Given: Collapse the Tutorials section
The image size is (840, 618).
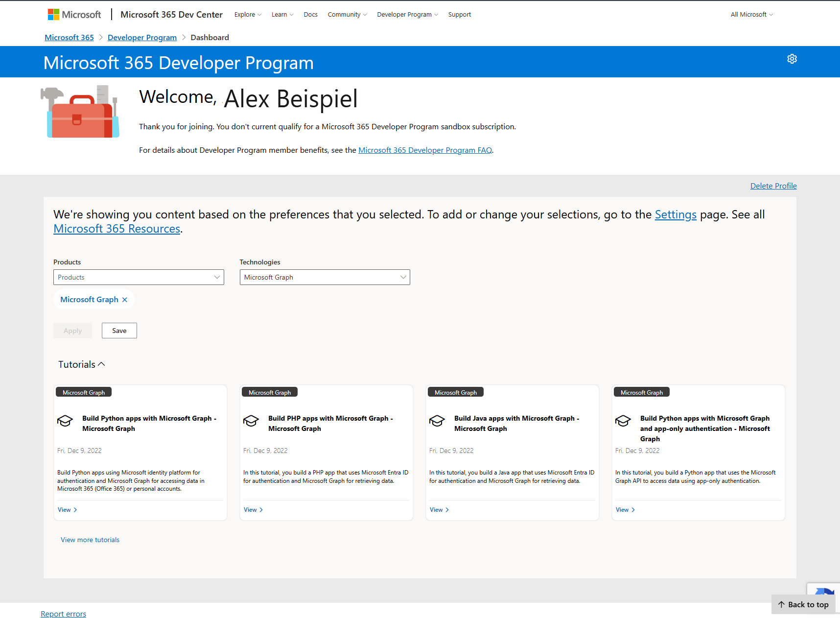Looking at the screenshot, I should click(x=82, y=364).
